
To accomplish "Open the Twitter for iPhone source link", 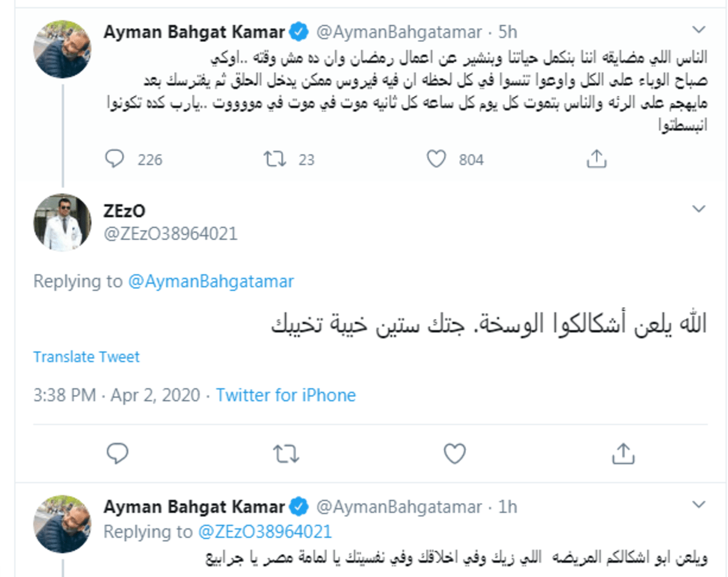I will click(286, 396).
